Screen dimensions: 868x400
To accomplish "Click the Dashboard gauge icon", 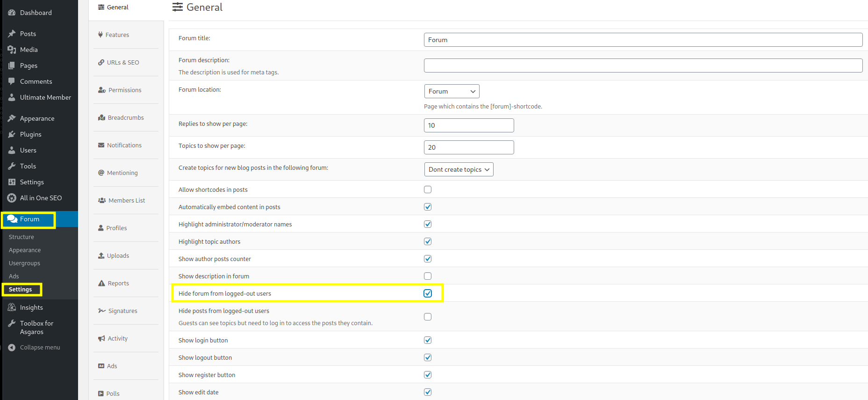I will tap(12, 13).
